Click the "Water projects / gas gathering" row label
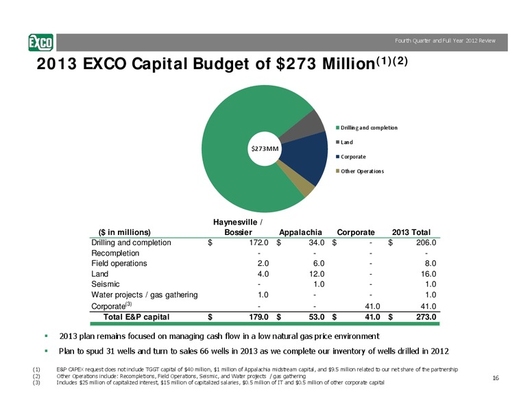Screen dimensions: 532x411 click(x=145, y=295)
